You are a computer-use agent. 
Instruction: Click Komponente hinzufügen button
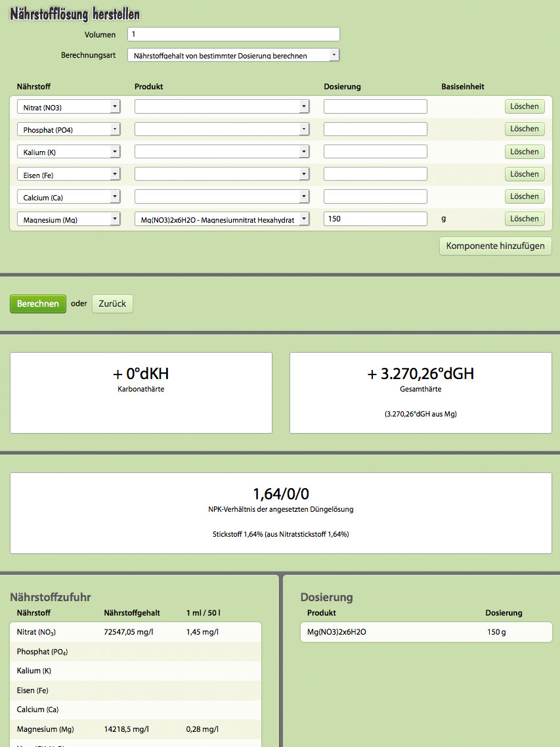coord(495,246)
